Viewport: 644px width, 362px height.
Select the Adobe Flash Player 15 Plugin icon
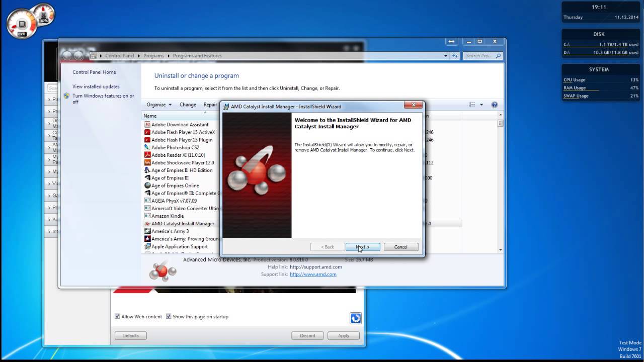coord(147,140)
